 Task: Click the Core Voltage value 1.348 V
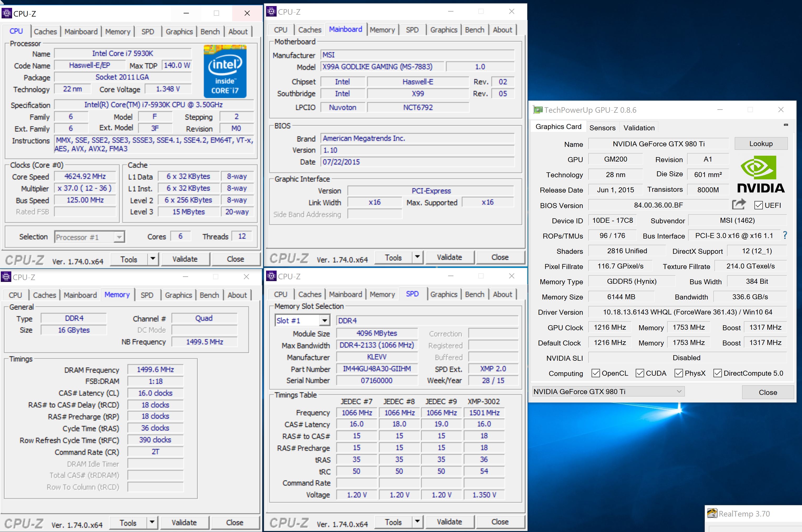[x=168, y=89]
